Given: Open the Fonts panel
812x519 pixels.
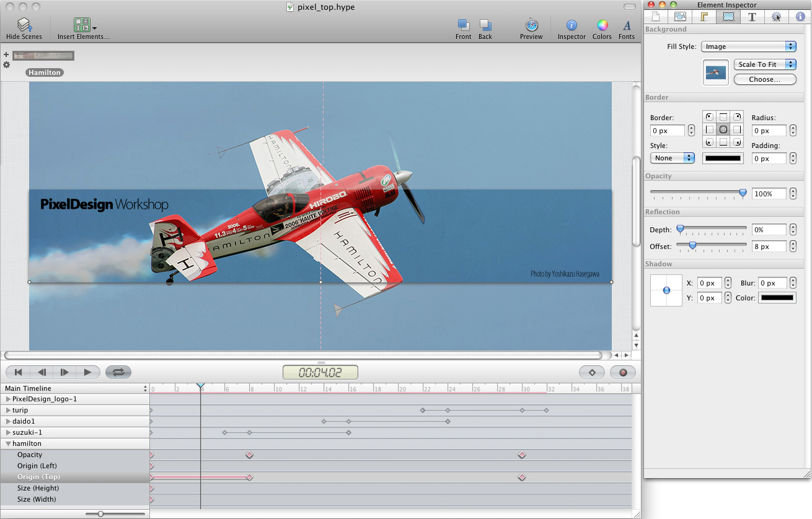Looking at the screenshot, I should [627, 28].
